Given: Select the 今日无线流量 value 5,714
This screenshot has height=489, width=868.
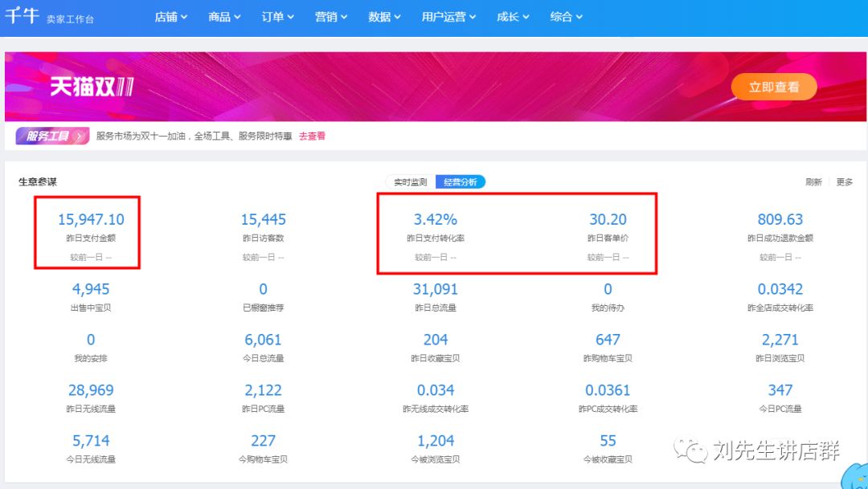Looking at the screenshot, I should click(91, 441).
